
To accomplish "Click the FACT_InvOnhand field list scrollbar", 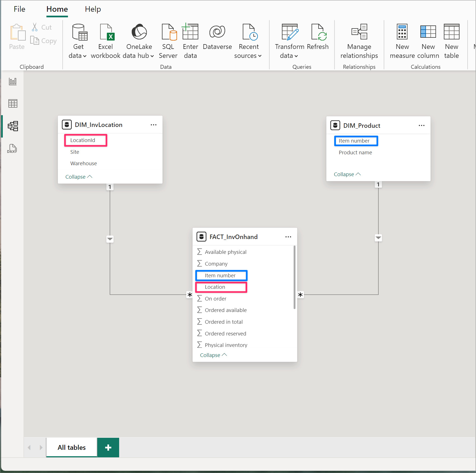I will point(294,277).
